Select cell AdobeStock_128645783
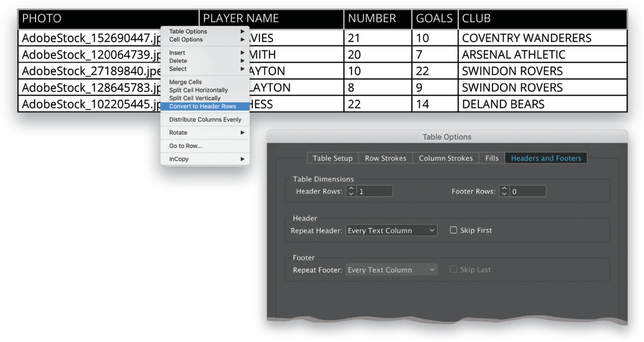The width and height of the screenshot is (644, 342). coord(90,88)
